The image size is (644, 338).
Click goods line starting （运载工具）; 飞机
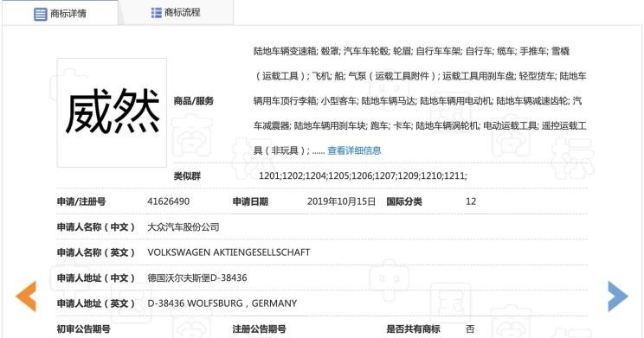(x=420, y=76)
